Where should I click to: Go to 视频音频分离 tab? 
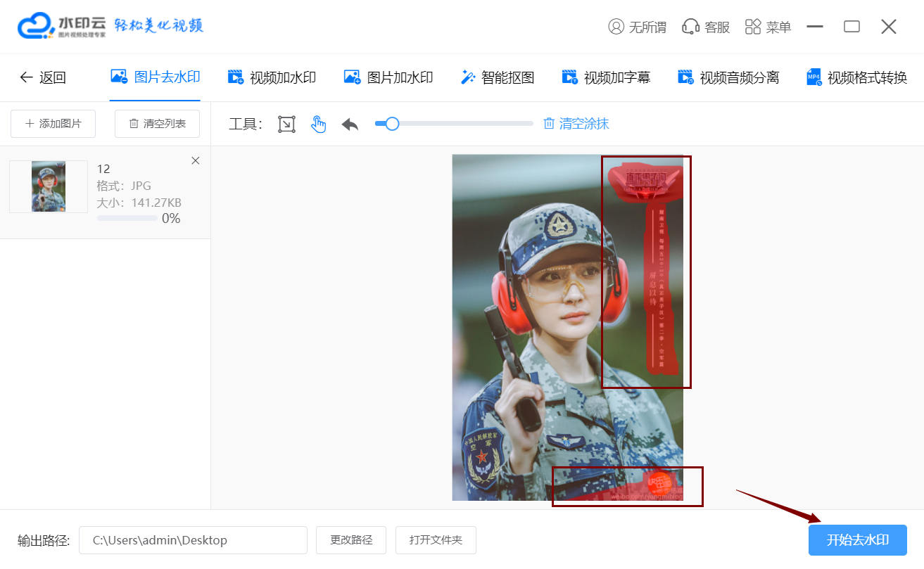coord(728,77)
